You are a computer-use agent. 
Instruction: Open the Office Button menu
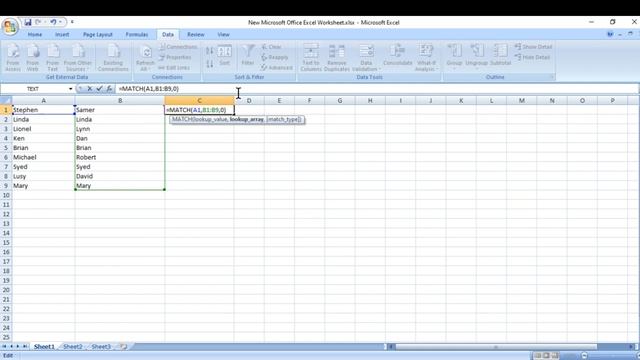coord(9,27)
